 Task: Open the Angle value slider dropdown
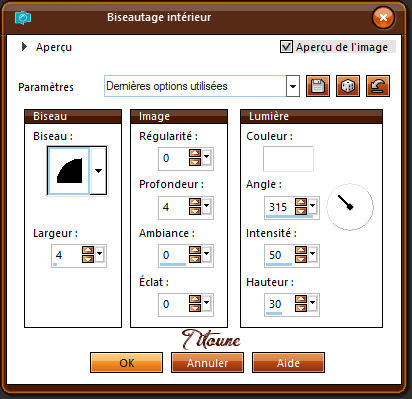coord(312,206)
